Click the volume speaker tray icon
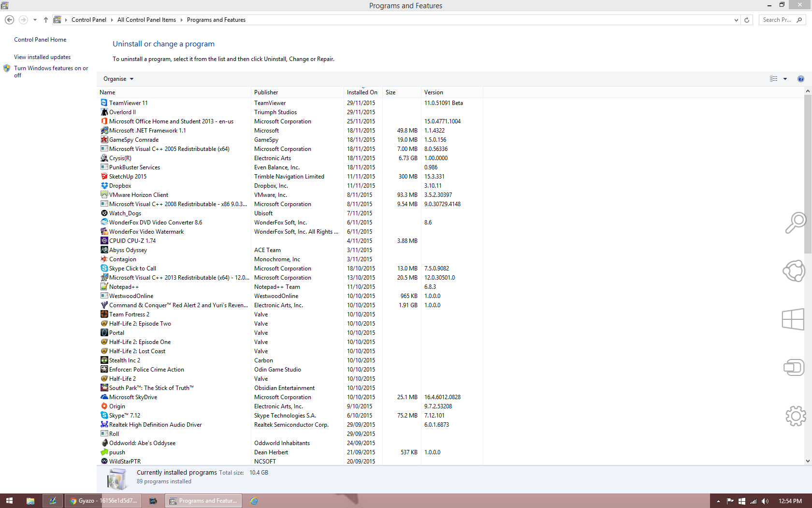Viewport: 812px width, 508px height. tap(765, 501)
